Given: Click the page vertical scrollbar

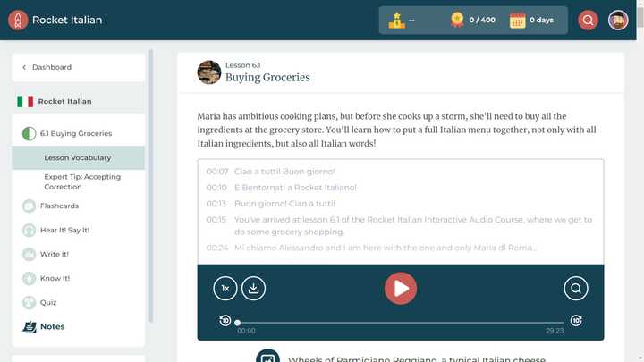Looking at the screenshot, I should point(640,16).
